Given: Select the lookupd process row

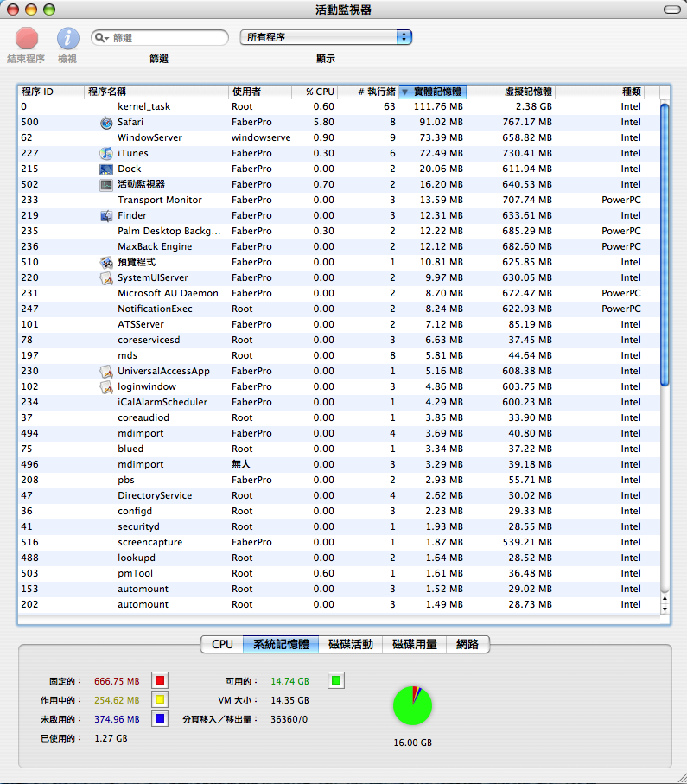Looking at the screenshot, I should click(339, 558).
